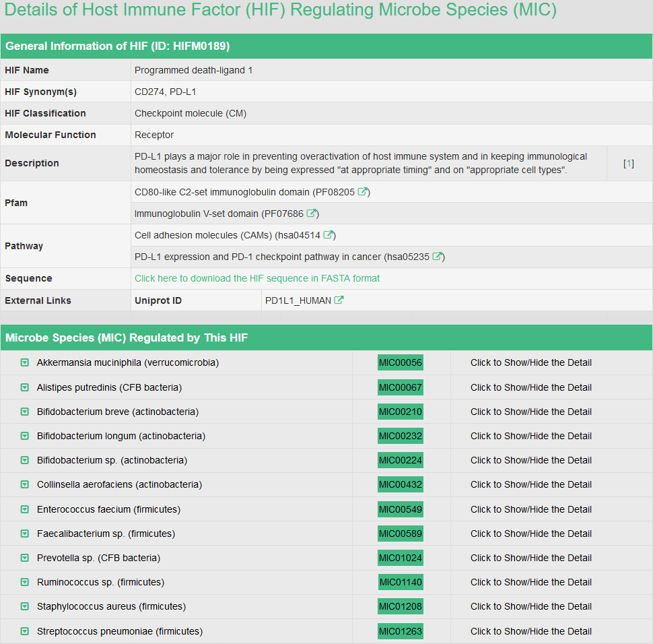Expand Collinsella aerofaciens row arrow

tap(25, 484)
